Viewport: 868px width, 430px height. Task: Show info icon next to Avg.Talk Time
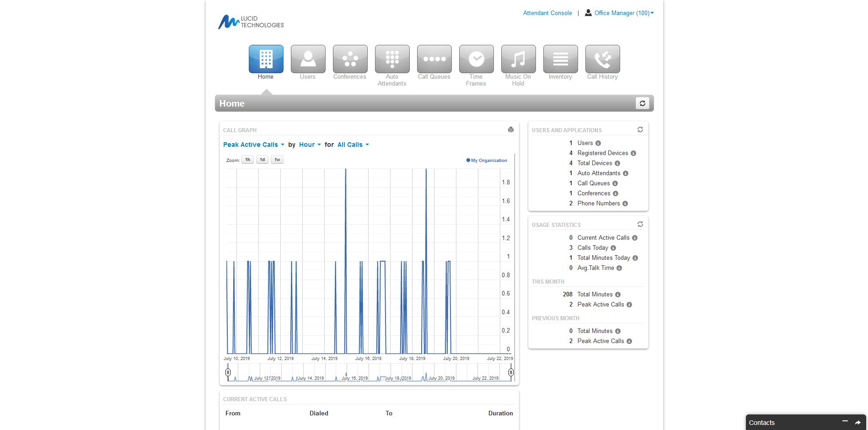(619, 268)
